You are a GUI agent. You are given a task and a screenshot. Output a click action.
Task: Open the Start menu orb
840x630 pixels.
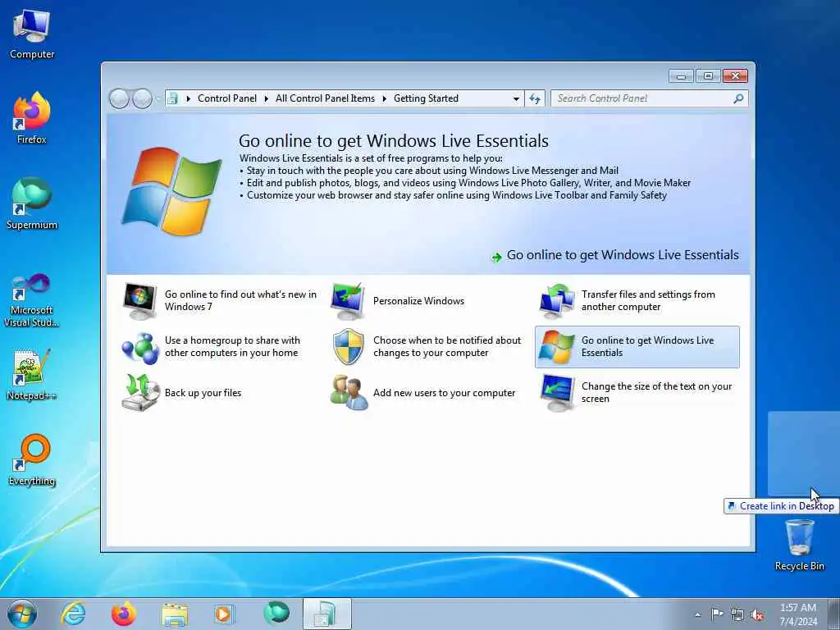point(22,614)
